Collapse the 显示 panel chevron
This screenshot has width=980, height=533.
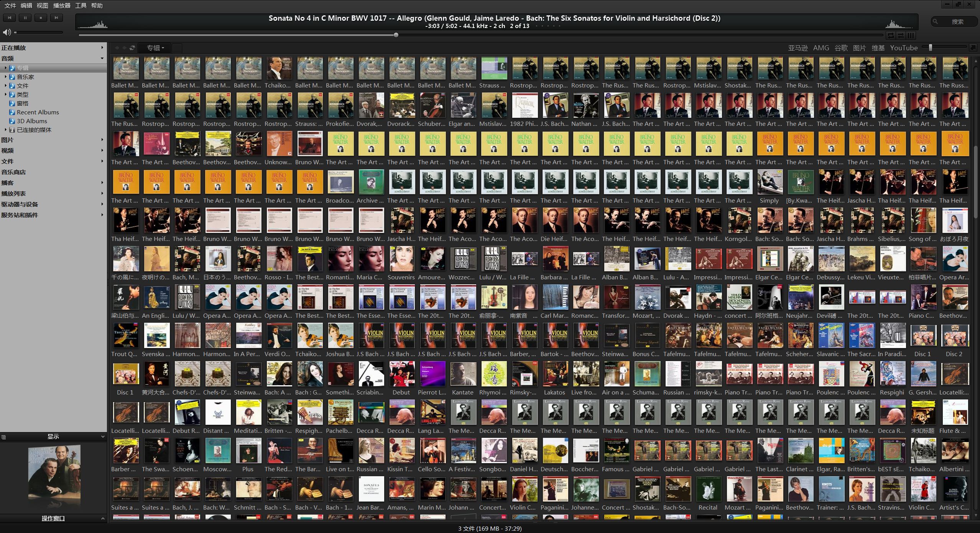(103, 437)
